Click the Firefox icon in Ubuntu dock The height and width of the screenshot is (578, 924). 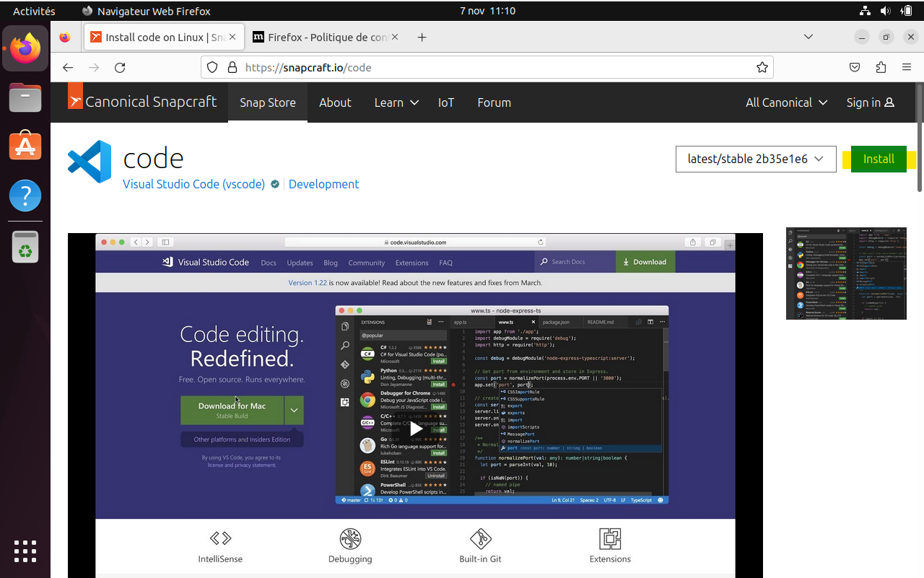(25, 48)
